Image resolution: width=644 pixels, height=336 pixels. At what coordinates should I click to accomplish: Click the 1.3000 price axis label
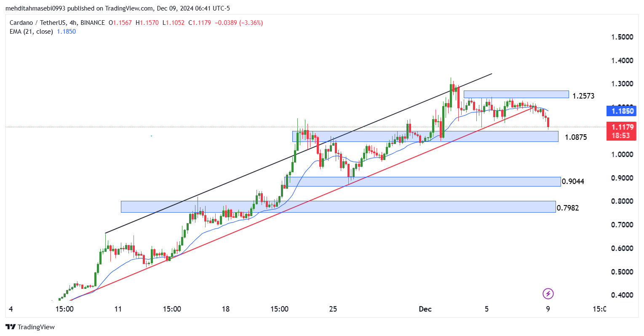(x=622, y=84)
